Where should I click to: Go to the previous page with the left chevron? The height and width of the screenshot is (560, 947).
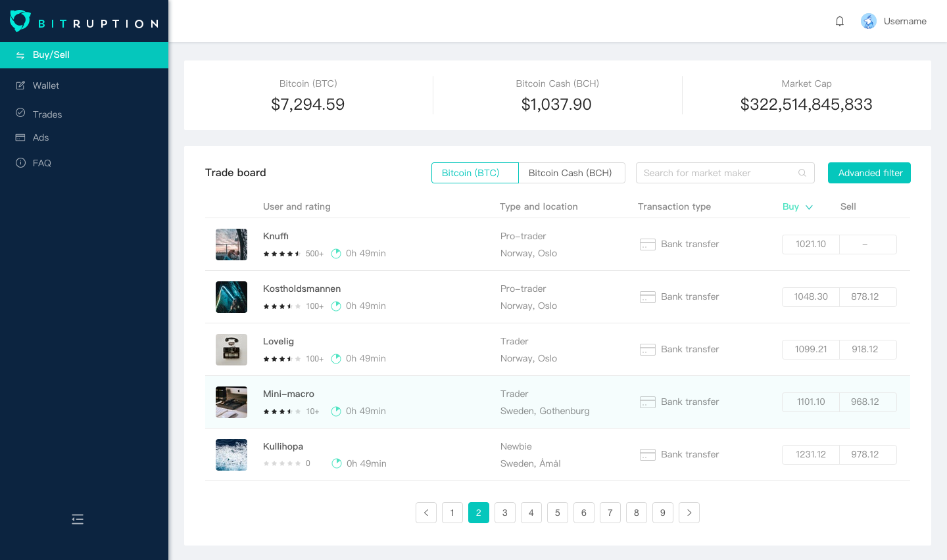pyautogui.click(x=426, y=513)
